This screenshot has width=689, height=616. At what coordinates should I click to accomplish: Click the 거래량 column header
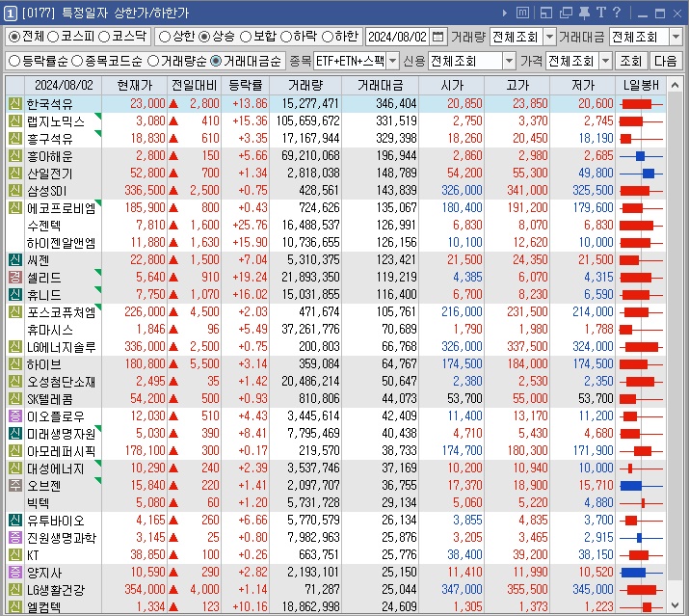305,85
